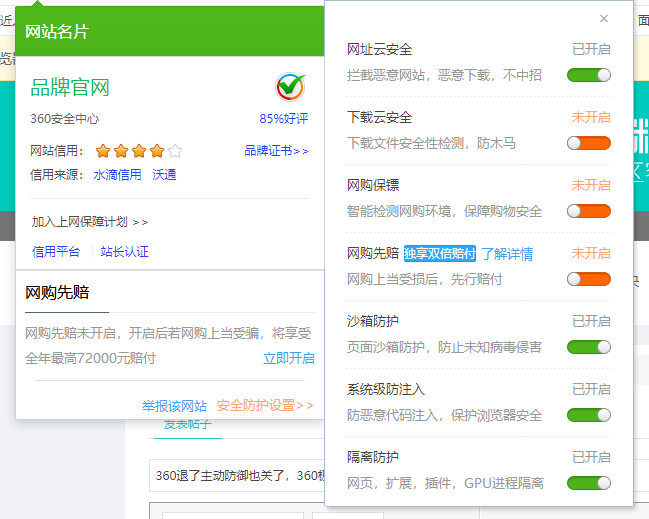Click the 品牌官网 heading
Viewport: 649px width, 519px height.
point(70,88)
